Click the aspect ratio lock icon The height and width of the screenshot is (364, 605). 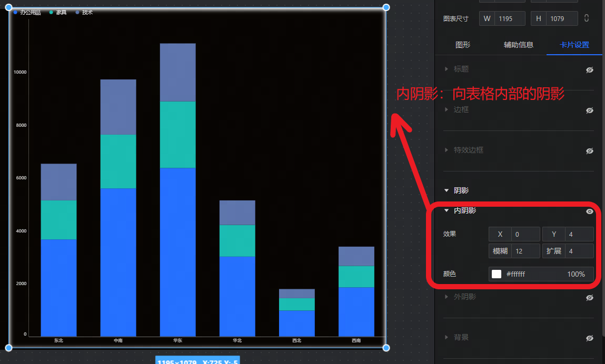tap(587, 18)
